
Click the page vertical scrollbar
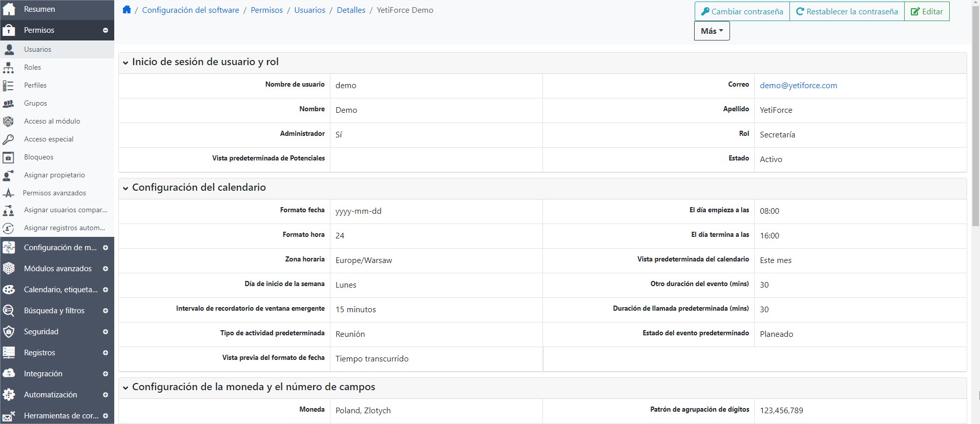tap(975, 116)
